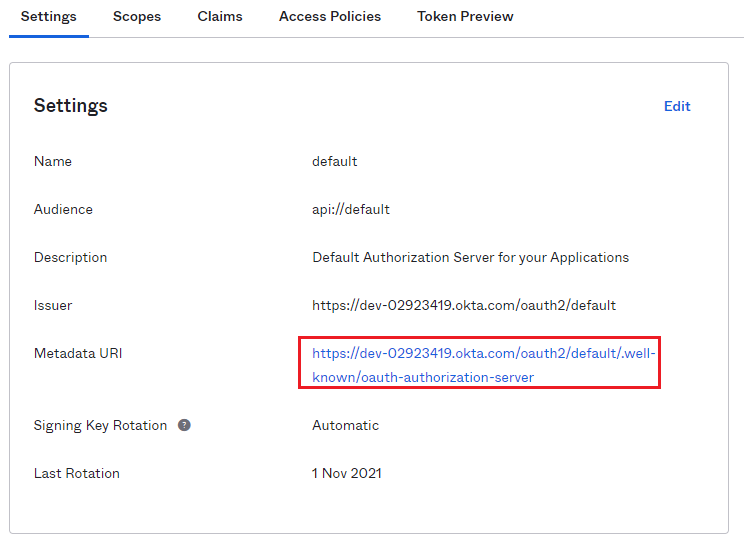Select the Settings tab

49,17
